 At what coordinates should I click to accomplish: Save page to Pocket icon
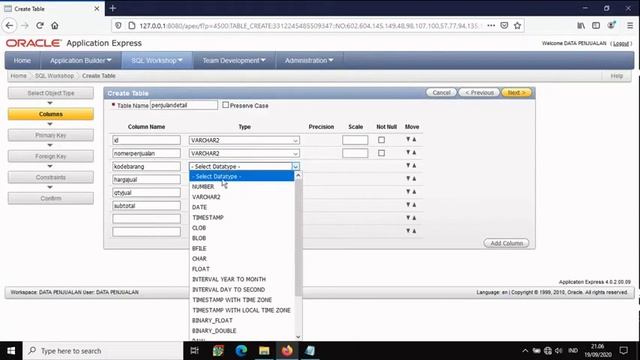[x=504, y=26]
